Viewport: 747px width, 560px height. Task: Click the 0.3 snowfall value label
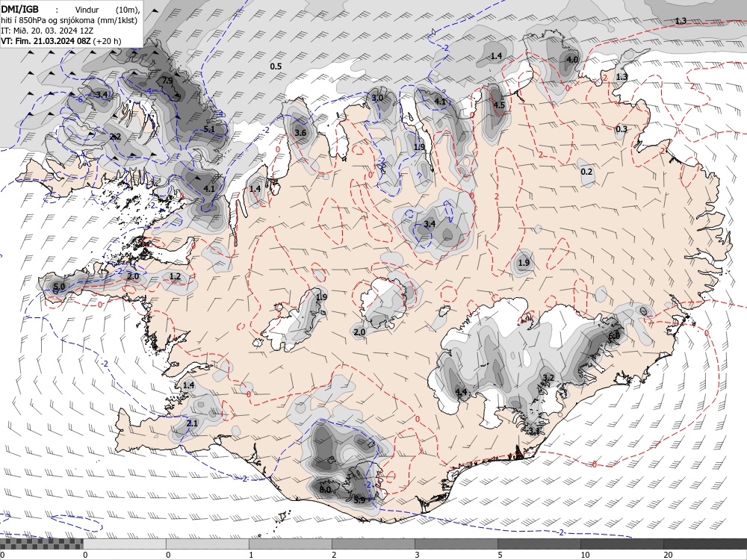click(622, 129)
